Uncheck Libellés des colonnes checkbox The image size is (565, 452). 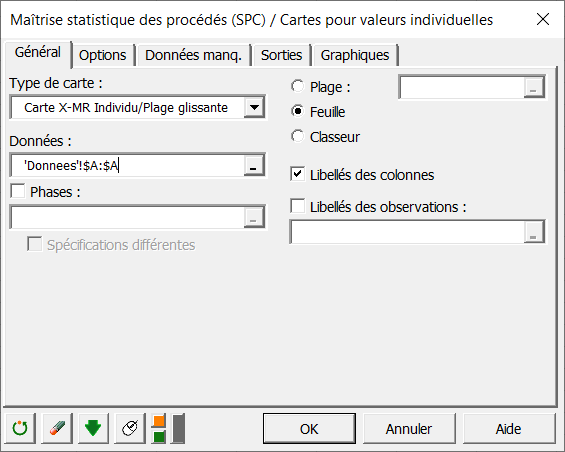298,174
